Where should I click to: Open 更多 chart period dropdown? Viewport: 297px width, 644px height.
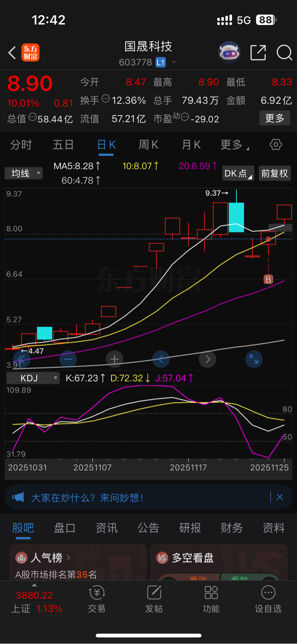(235, 145)
